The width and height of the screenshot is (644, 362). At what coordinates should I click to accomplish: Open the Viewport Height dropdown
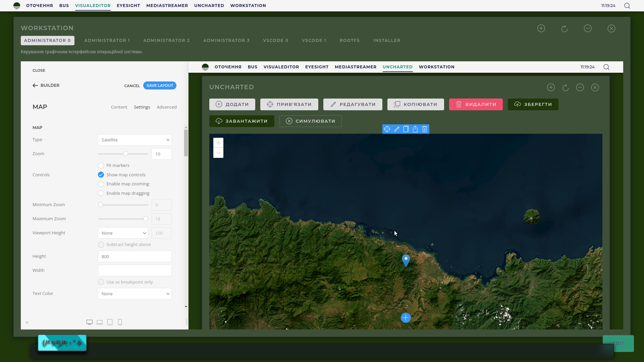click(123, 233)
